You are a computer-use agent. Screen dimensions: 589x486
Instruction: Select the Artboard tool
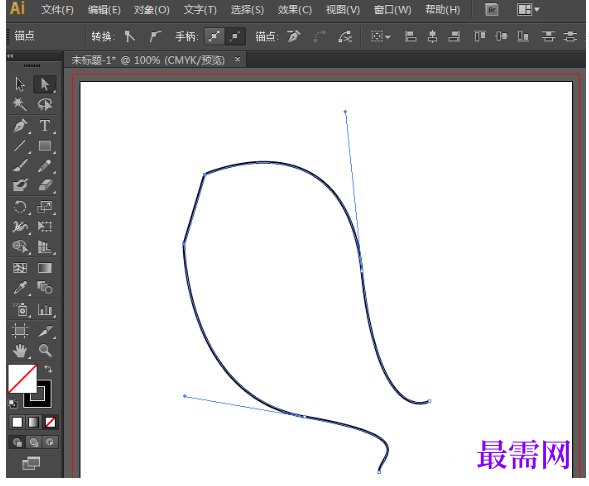[x=20, y=331]
